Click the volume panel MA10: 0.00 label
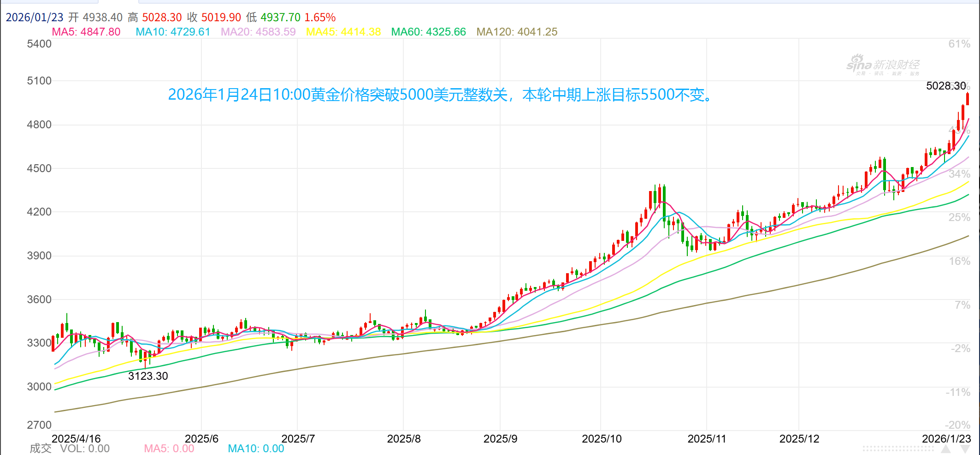The height and width of the screenshot is (455, 980). [x=256, y=449]
